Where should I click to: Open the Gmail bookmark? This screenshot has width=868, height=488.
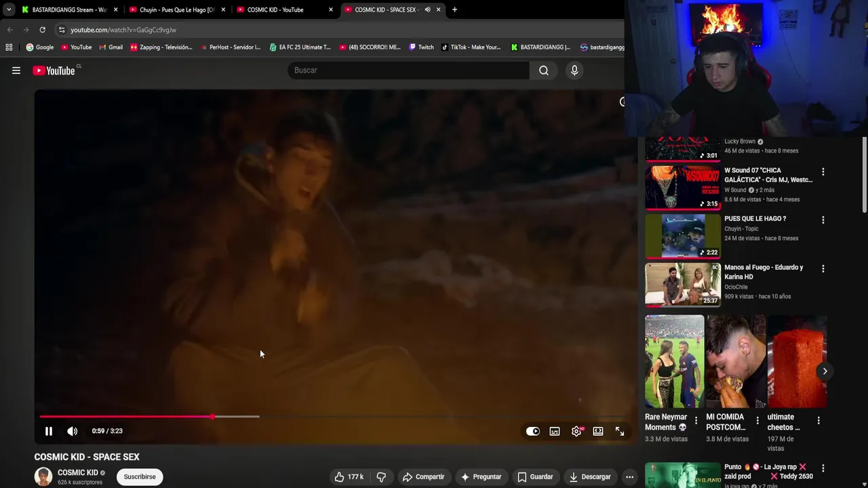111,47
